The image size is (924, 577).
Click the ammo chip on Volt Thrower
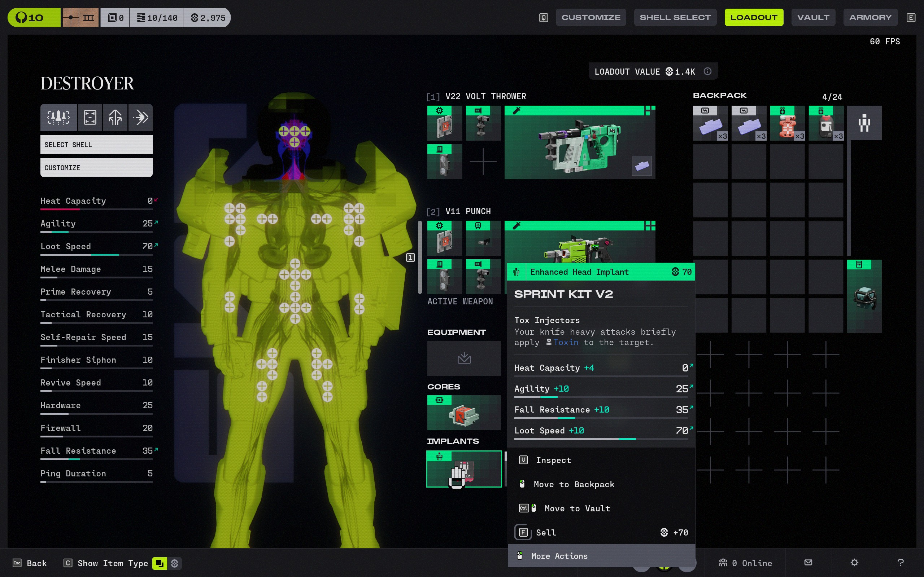click(x=641, y=166)
